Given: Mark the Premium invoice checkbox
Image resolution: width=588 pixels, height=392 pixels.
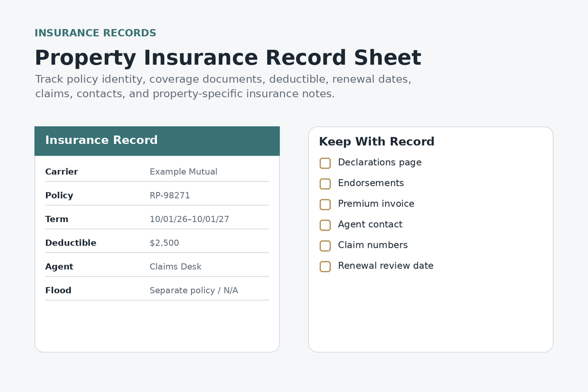Looking at the screenshot, I should click(x=325, y=204).
